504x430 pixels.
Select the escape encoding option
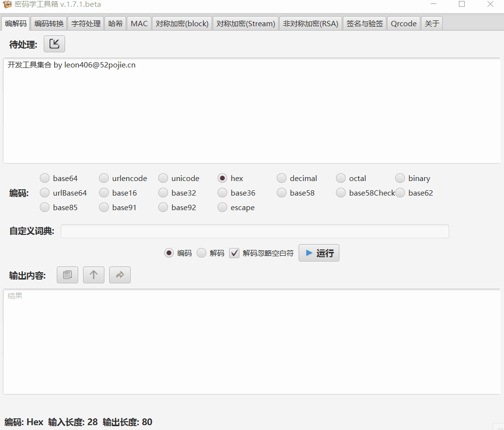(x=222, y=207)
